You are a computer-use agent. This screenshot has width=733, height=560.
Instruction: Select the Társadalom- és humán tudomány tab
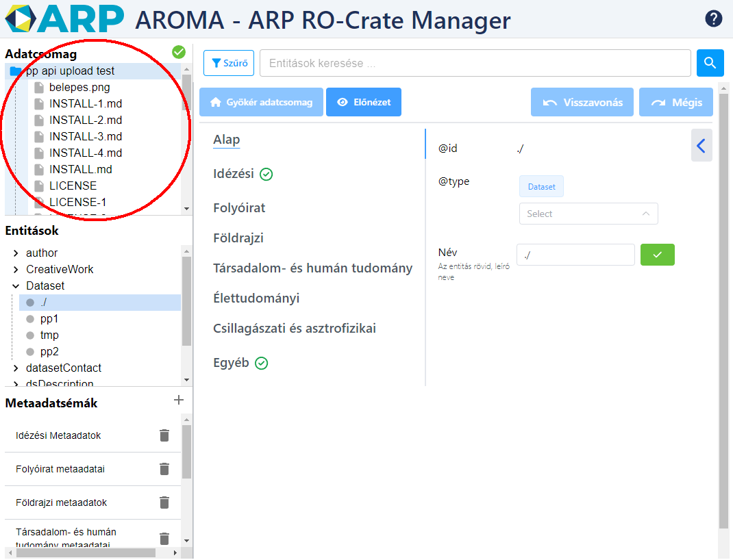(313, 268)
